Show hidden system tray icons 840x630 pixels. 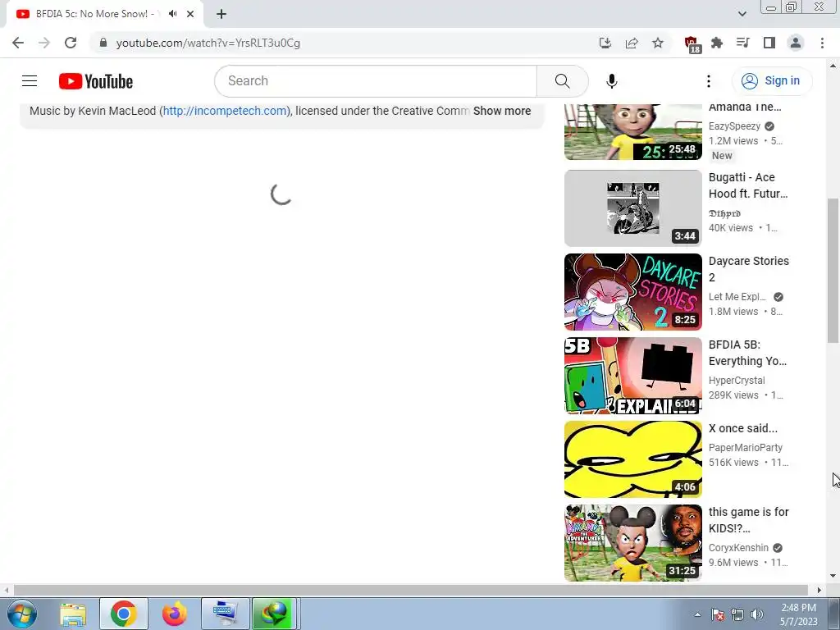coord(697,614)
